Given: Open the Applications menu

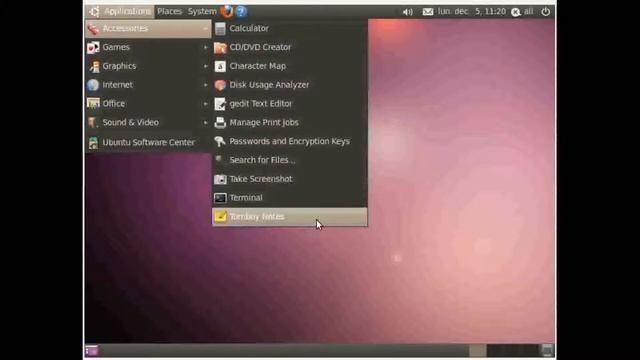Looking at the screenshot, I should [127, 11].
